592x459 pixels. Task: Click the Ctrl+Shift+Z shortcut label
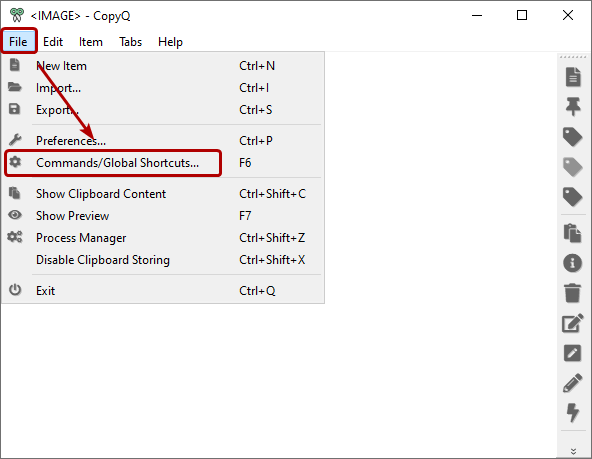(x=272, y=237)
